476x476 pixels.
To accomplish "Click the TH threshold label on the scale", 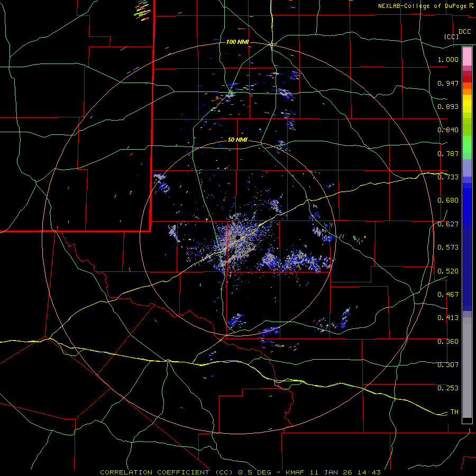I will 454,411.
